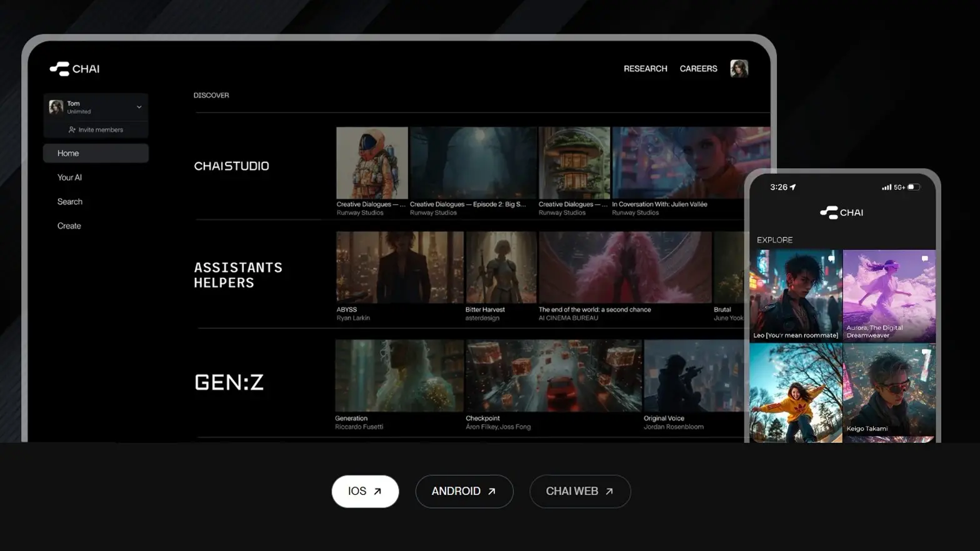980x551 pixels.
Task: Open the Leo character card on phone
Action: tap(796, 295)
